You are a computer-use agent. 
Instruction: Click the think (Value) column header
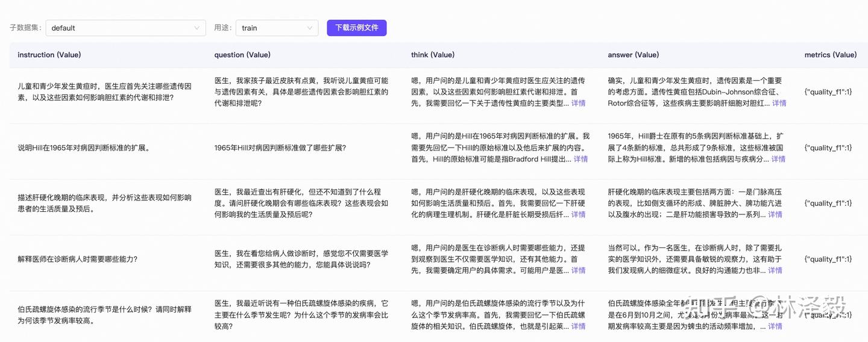tap(433, 55)
